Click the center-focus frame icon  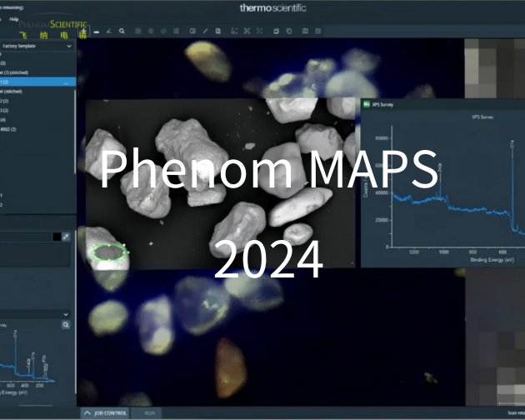(x=247, y=31)
